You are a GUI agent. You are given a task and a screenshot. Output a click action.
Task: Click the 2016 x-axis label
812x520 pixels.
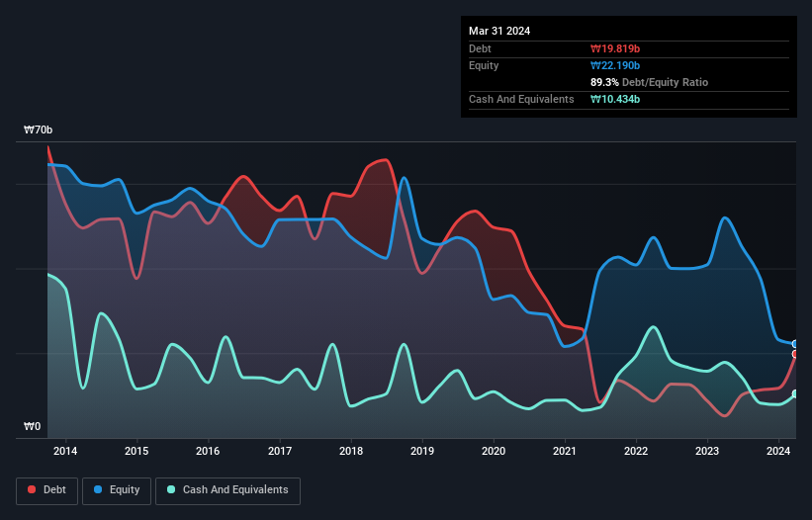(208, 451)
